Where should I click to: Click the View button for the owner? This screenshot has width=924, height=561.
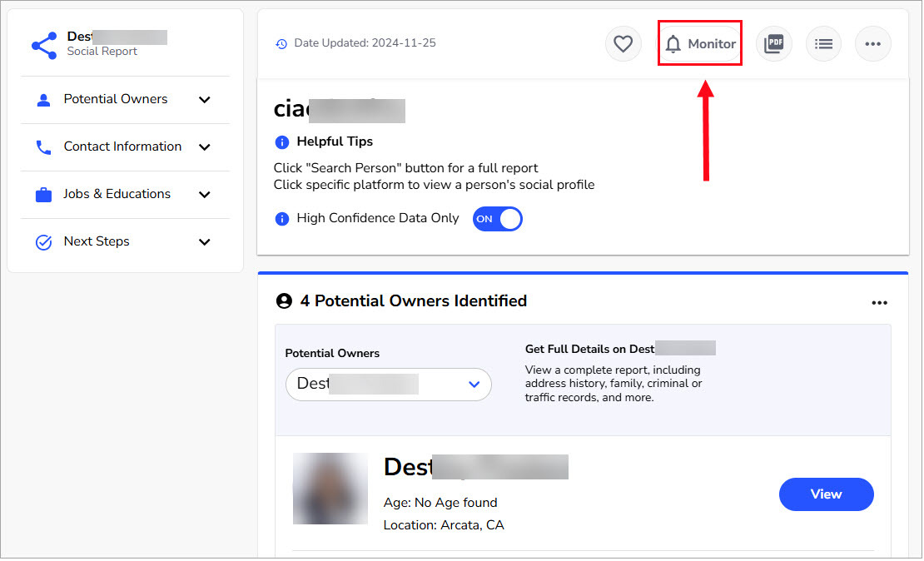pyautogui.click(x=826, y=494)
